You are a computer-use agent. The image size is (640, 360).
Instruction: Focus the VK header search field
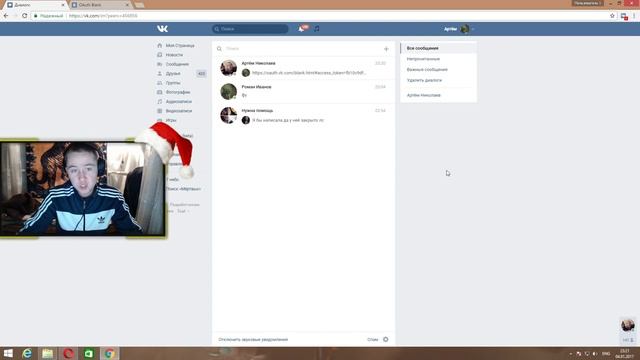coord(250,29)
